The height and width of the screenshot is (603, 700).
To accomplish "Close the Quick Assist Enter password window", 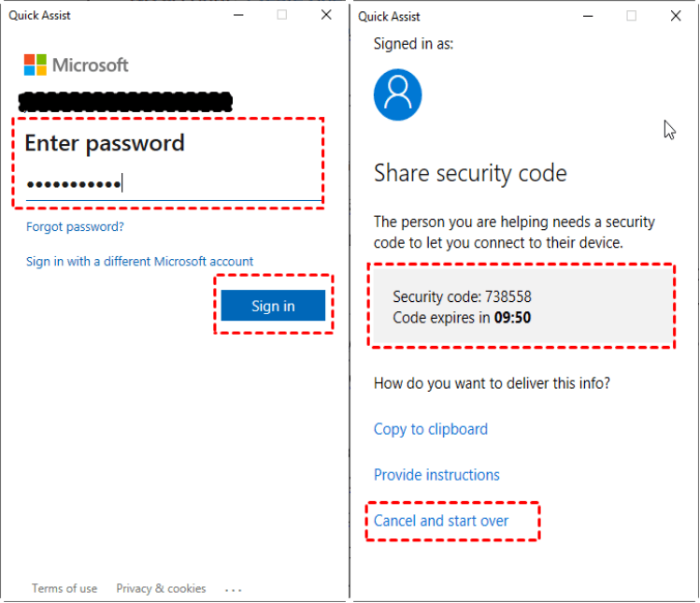I will [x=326, y=15].
